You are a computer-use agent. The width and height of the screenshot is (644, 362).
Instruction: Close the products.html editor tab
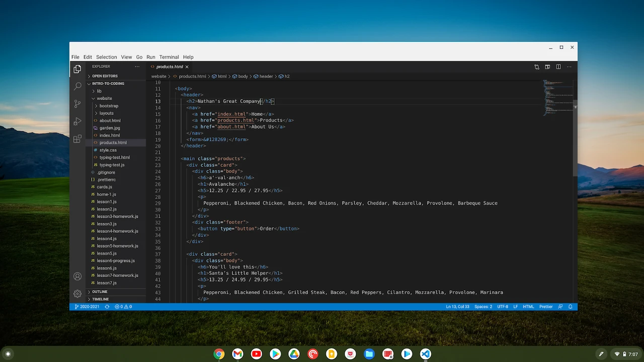point(187,67)
